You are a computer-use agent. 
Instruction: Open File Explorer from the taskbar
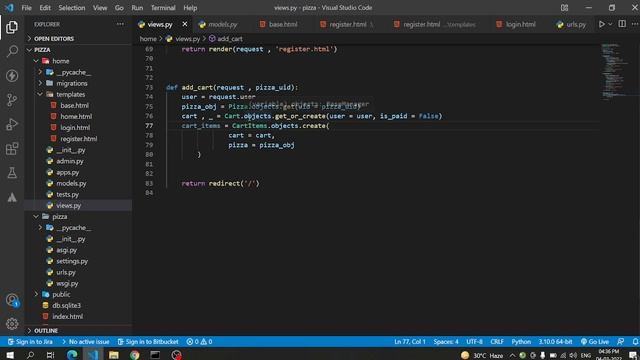(113, 355)
